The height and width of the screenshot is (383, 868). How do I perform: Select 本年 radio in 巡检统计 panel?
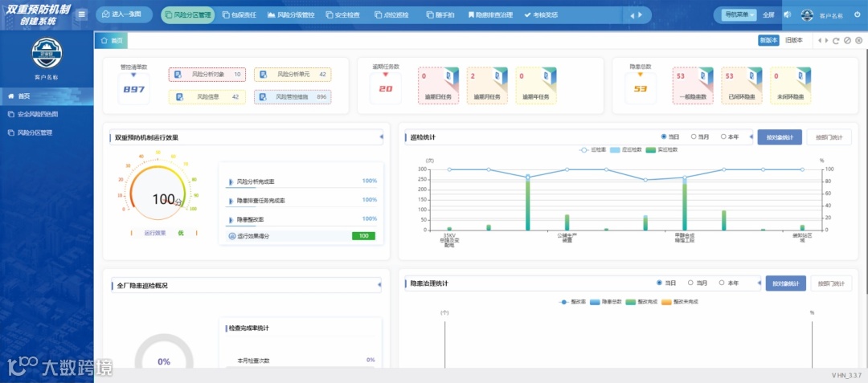point(730,136)
